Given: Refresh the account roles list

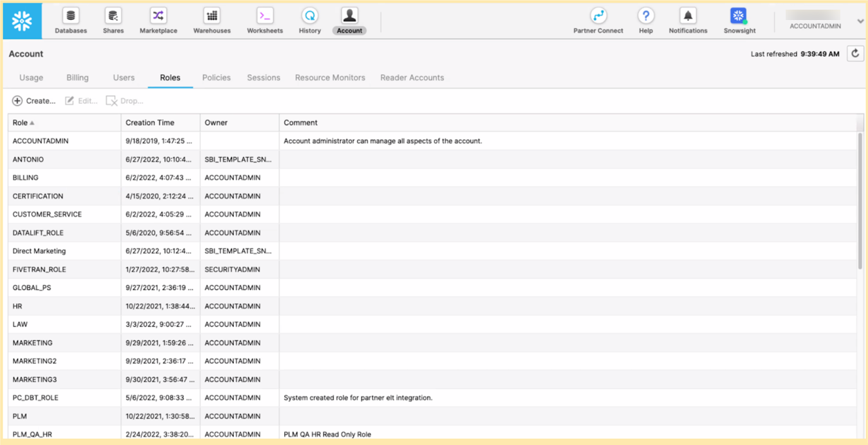Looking at the screenshot, I should coord(855,54).
